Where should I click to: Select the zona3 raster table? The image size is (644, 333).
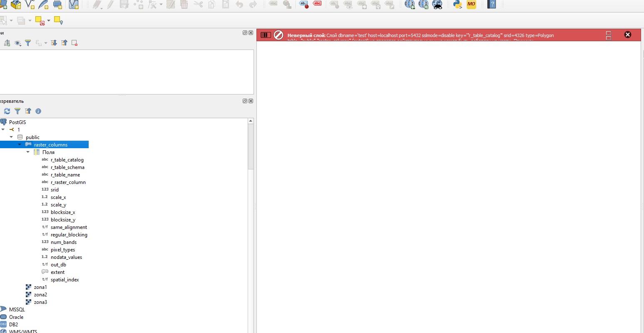pos(40,302)
